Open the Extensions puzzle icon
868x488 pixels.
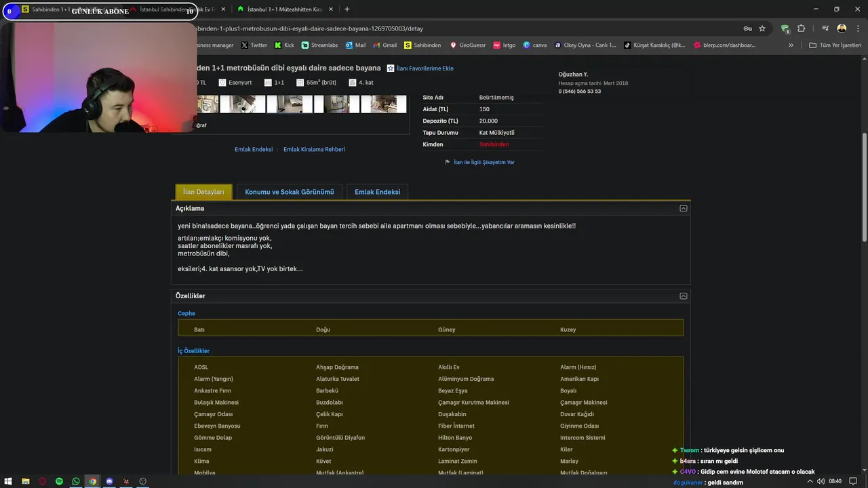801,28
